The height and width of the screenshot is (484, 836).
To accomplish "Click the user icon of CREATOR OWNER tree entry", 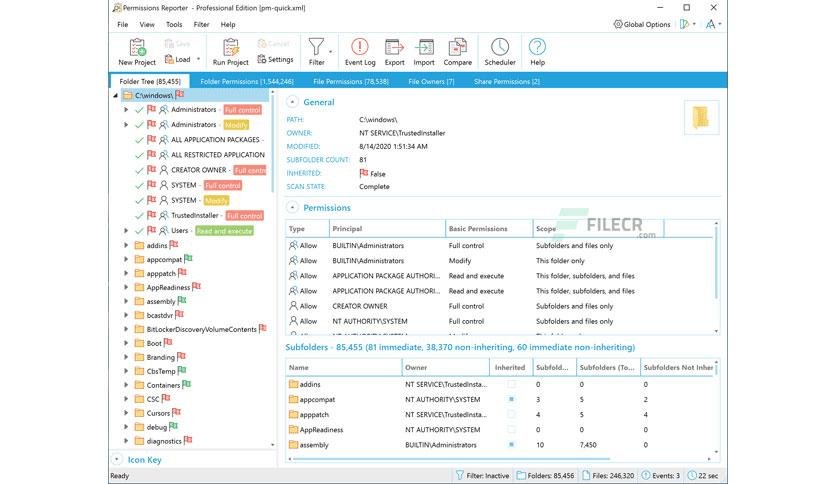I will [x=164, y=170].
